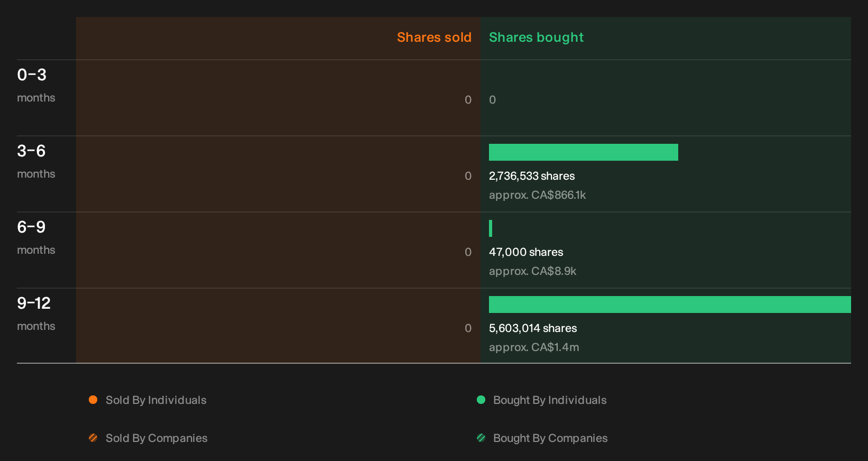Click the shares sold 0 in 9-12 months
Image resolution: width=868 pixels, height=461 pixels.
468,328
